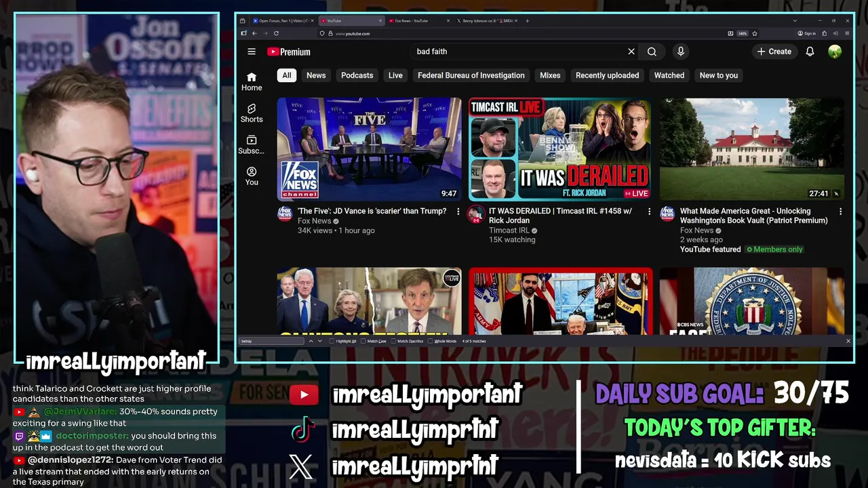Open YouTube notifications bell
The height and width of the screenshot is (488, 868).
tap(810, 52)
